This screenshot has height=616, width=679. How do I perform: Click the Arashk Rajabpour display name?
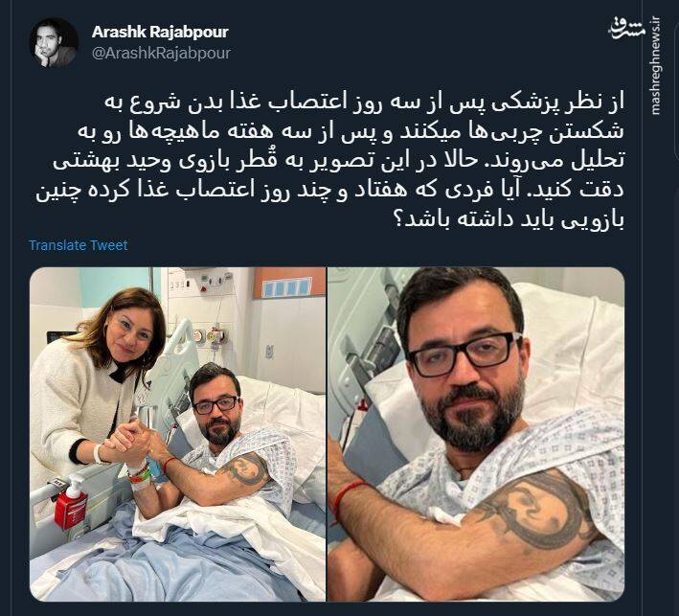[160, 32]
